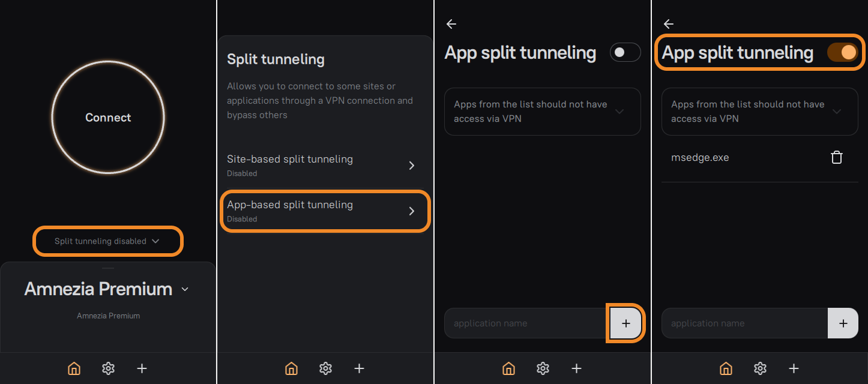The image size is (868, 384).
Task: Click home icon in the msedge.exe panel
Action: (726, 368)
